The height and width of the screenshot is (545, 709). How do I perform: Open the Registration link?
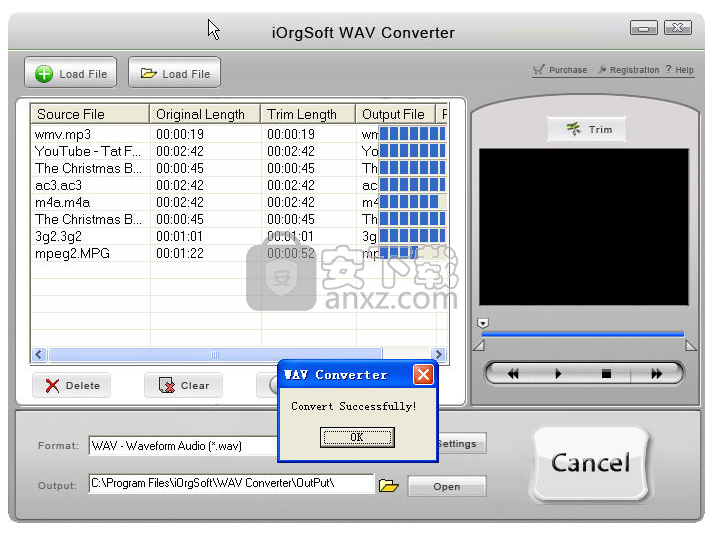[629, 70]
